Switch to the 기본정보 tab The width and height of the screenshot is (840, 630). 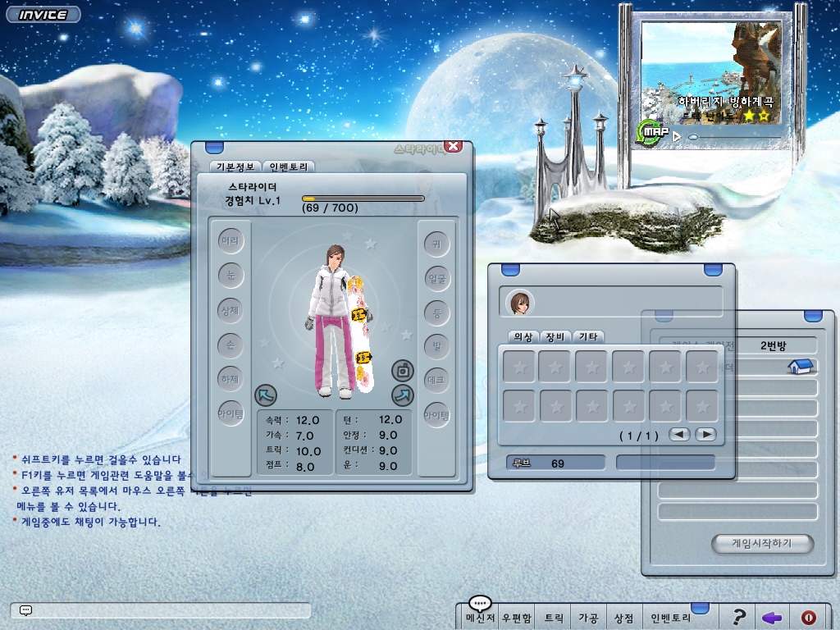(x=235, y=167)
